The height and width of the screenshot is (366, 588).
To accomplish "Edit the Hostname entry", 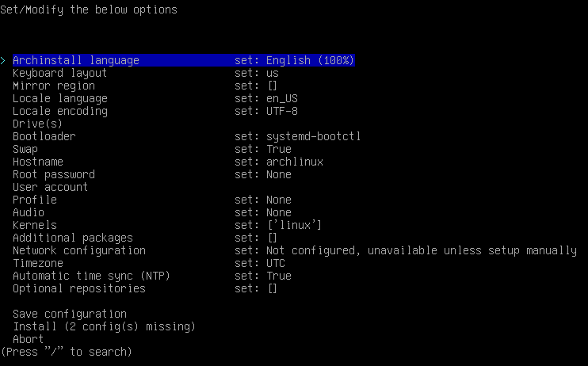I will coord(38,162).
